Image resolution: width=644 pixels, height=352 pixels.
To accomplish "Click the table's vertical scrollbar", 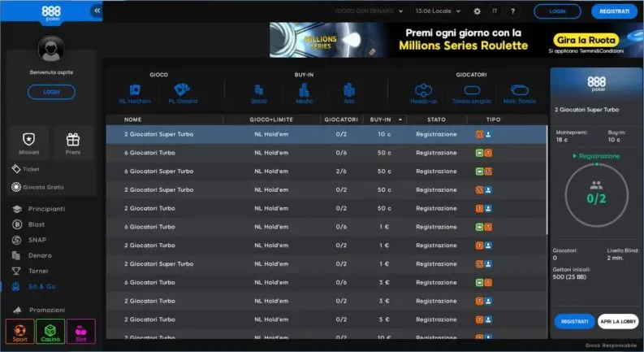I will click(547, 180).
